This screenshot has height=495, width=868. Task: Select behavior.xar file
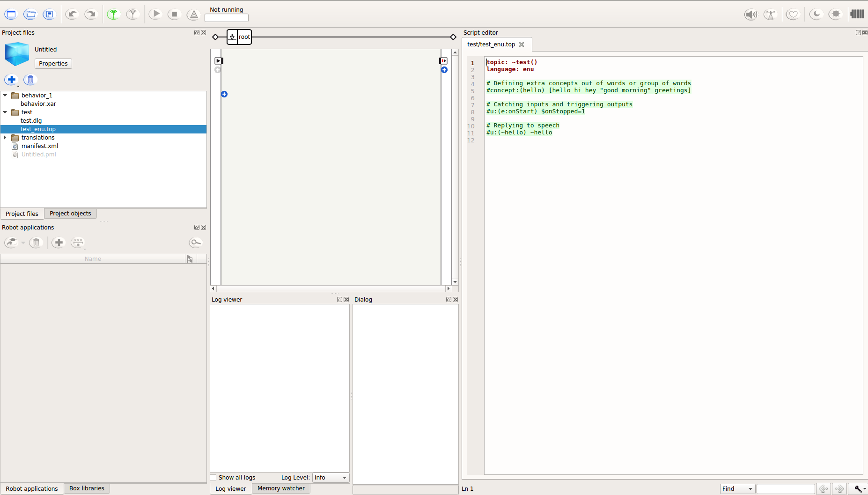click(x=38, y=104)
